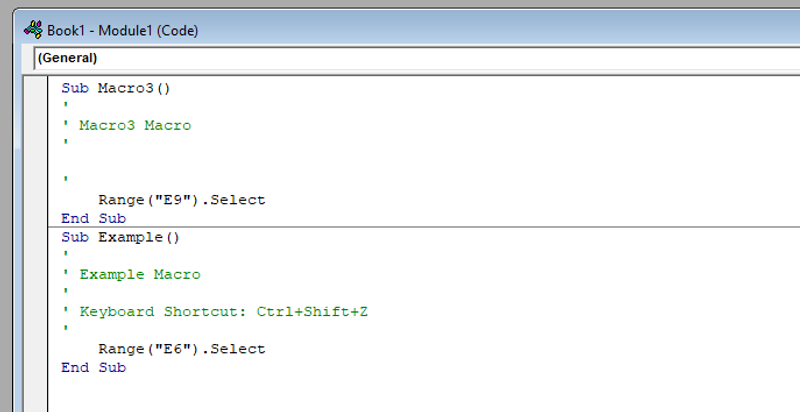Click the VBA module icon in title bar
Screen dimensions: 800x412
32,30
